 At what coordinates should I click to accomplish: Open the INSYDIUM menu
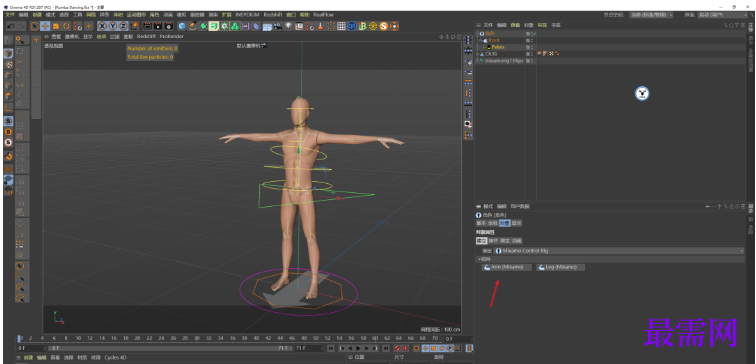click(x=247, y=15)
